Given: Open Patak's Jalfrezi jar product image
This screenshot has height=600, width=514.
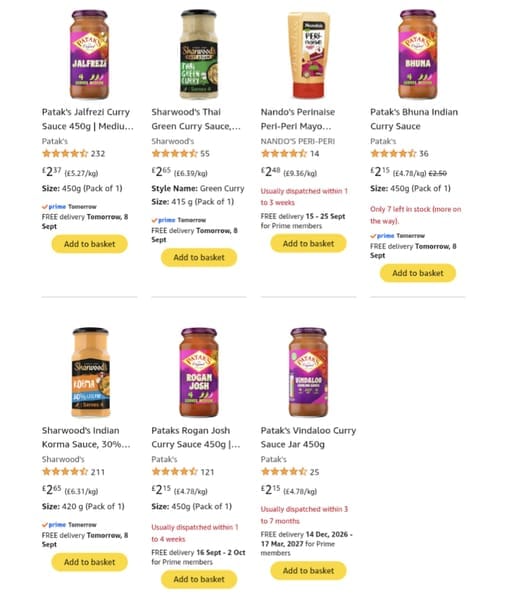Looking at the screenshot, I should [x=89, y=54].
